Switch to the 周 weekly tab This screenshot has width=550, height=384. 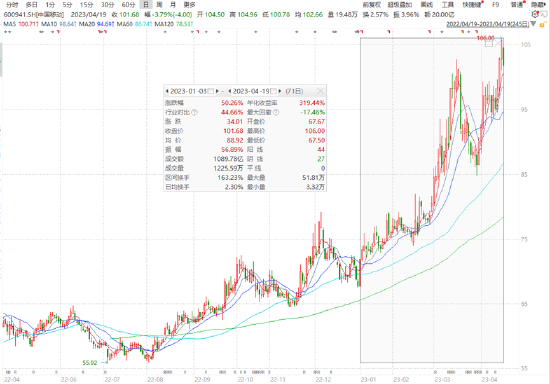coord(159,5)
